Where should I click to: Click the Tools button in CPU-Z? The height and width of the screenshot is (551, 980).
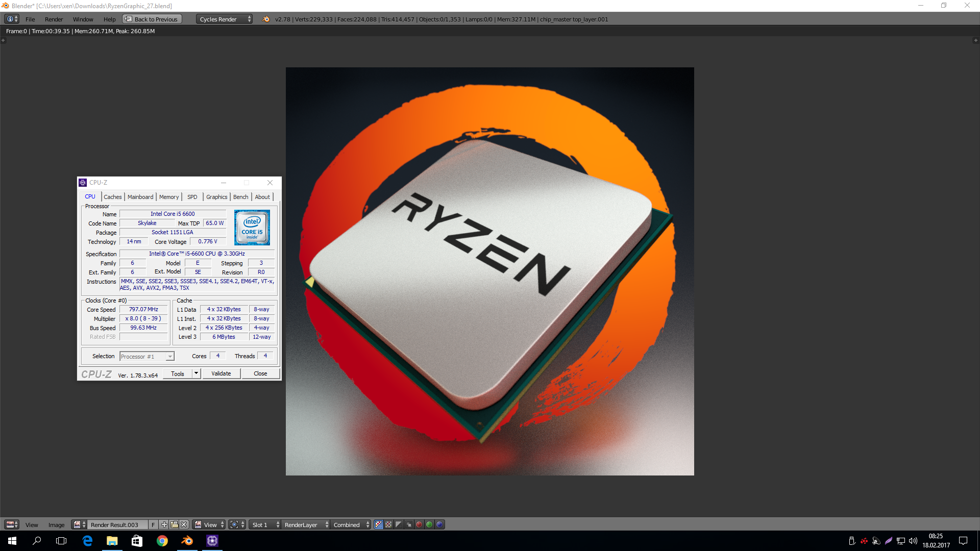point(178,373)
